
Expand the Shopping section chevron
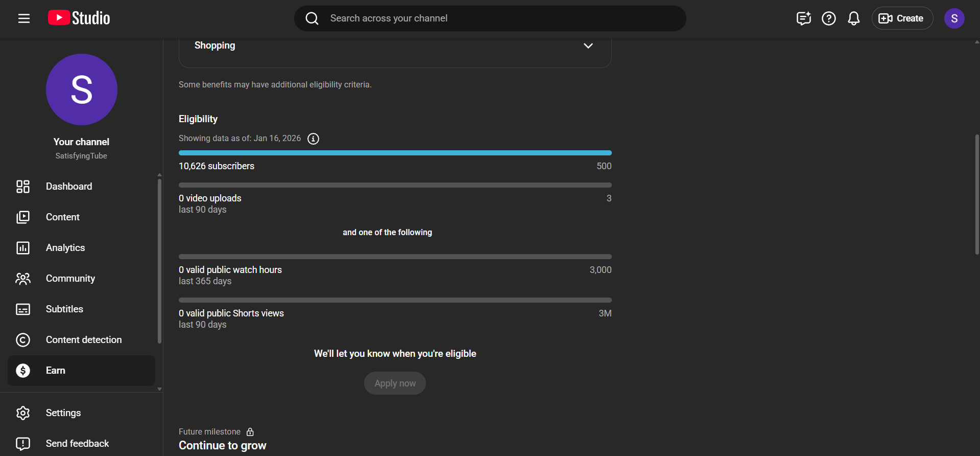pos(588,45)
